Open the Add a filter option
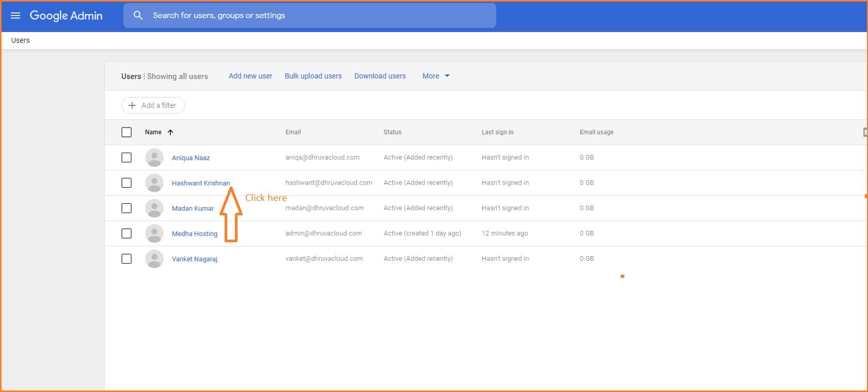 pos(153,105)
